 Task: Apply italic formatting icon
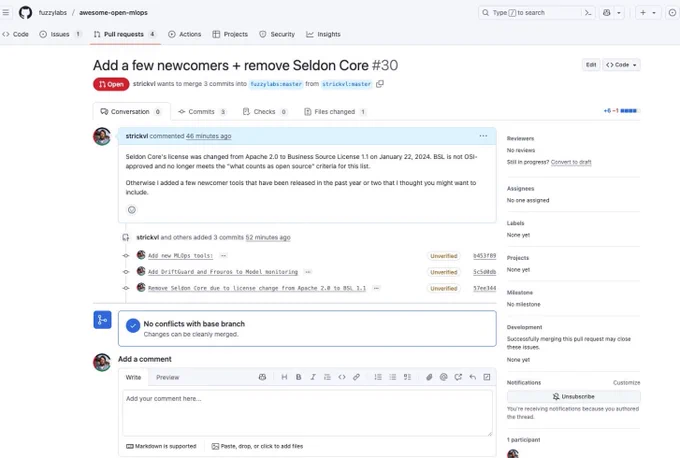(x=313, y=377)
